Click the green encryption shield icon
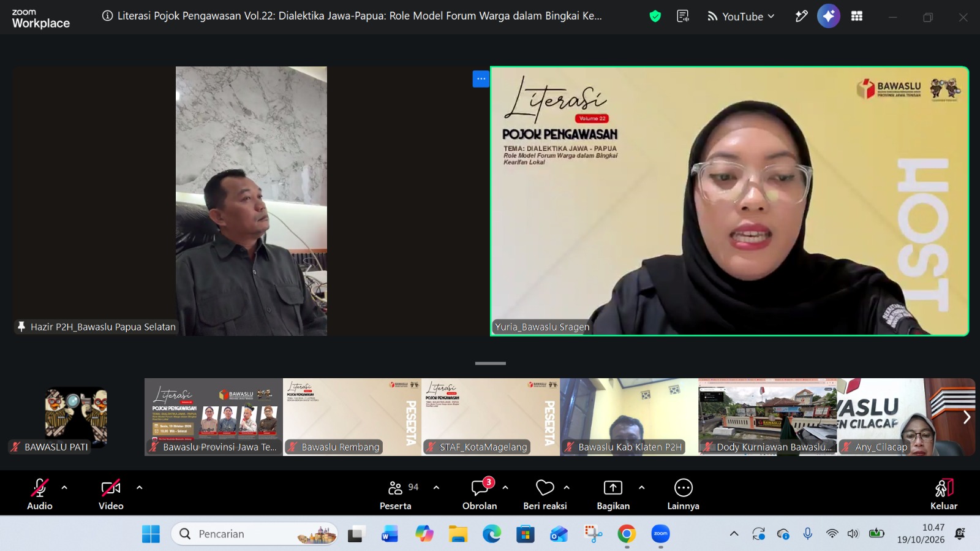980x551 pixels. (655, 17)
